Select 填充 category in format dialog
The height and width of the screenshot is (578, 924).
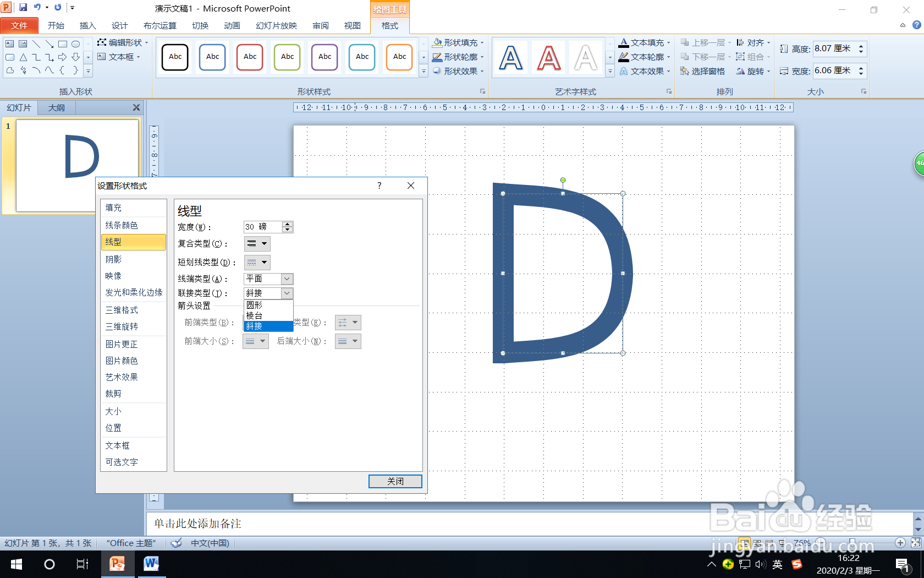[134, 208]
